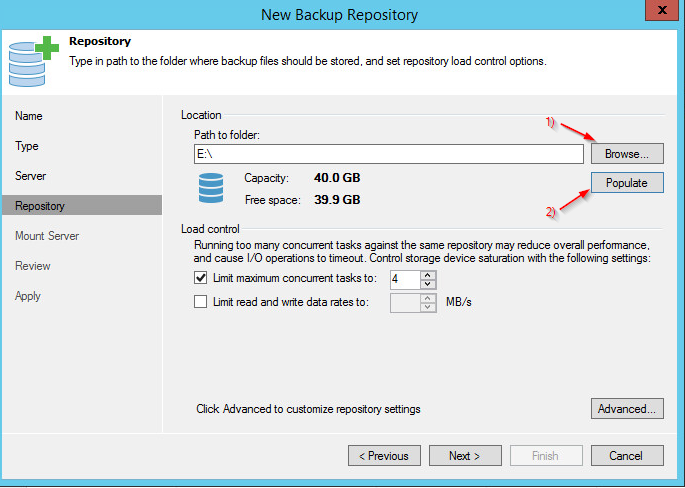Image resolution: width=685 pixels, height=488 pixels.
Task: Go back with the Previous button
Action: (x=384, y=456)
